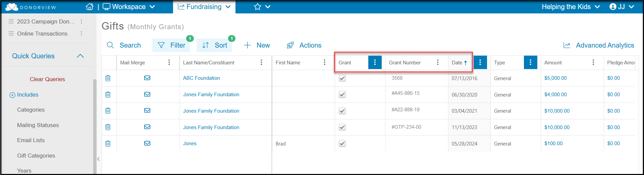The height and width of the screenshot is (175, 644).
Task: Click the Left sidebar scrollbar
Action: (95, 126)
